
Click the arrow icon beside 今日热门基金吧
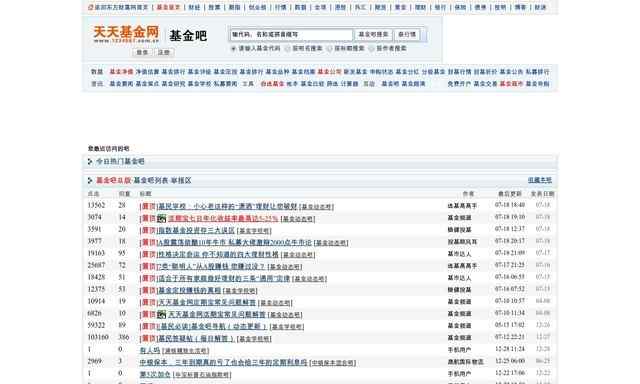pos(90,162)
